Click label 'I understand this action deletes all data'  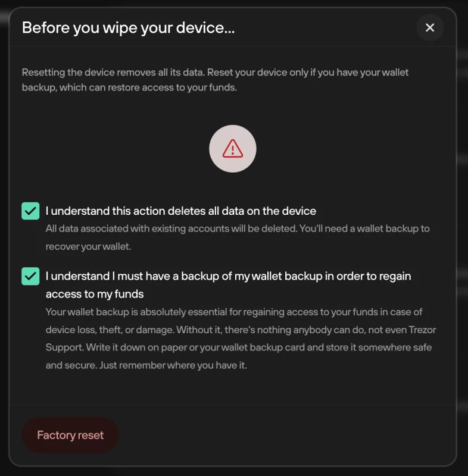pos(180,211)
